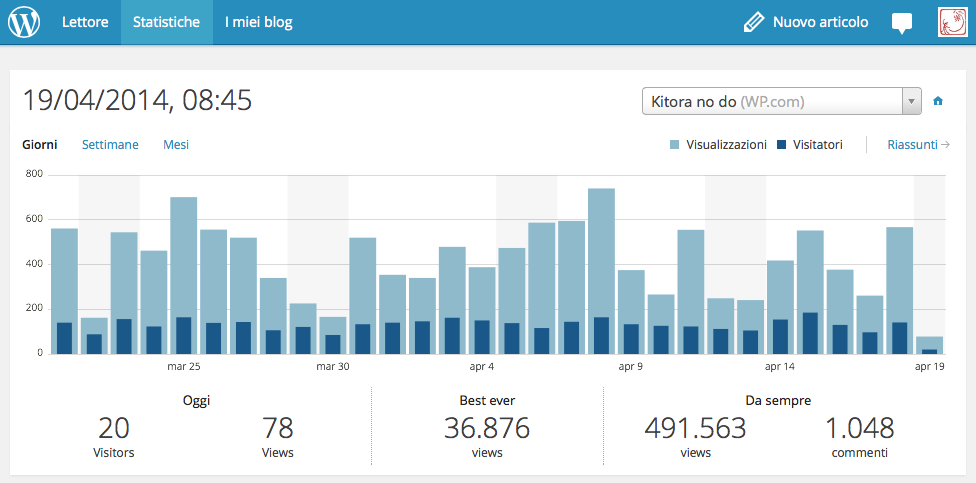Open the user profile avatar
Viewport: 976px width, 483px height.
pyautogui.click(x=951, y=22)
